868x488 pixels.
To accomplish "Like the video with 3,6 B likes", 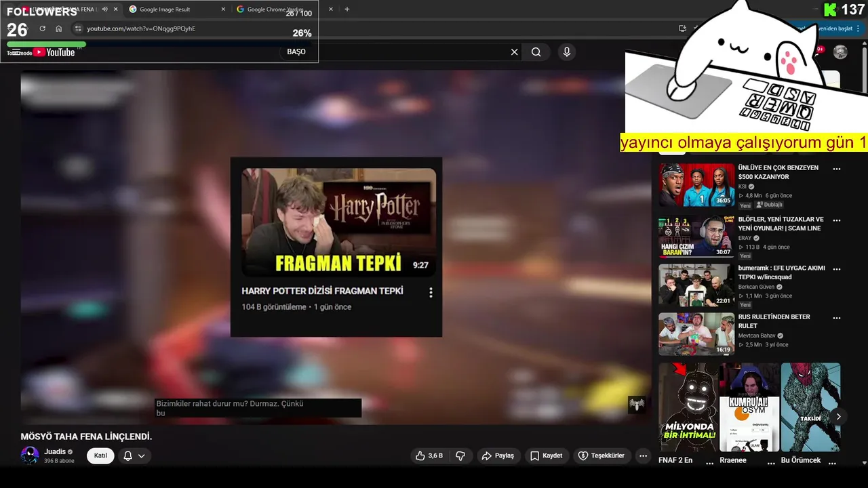I will [x=429, y=455].
